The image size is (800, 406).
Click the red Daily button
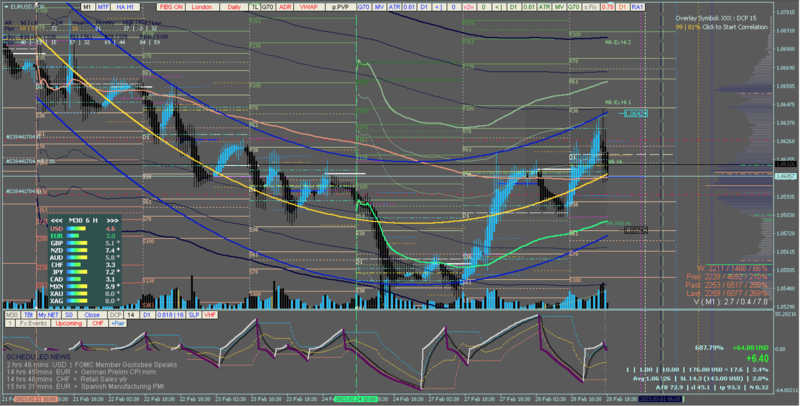[234, 7]
